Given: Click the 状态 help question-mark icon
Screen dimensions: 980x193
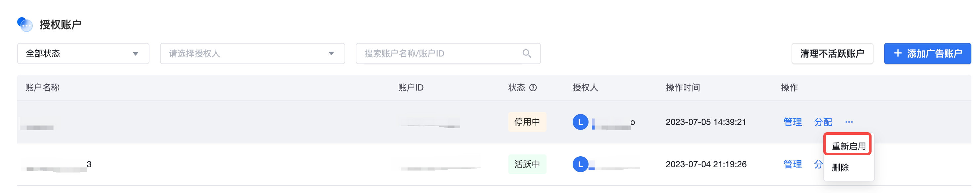Looking at the screenshot, I should click(533, 88).
